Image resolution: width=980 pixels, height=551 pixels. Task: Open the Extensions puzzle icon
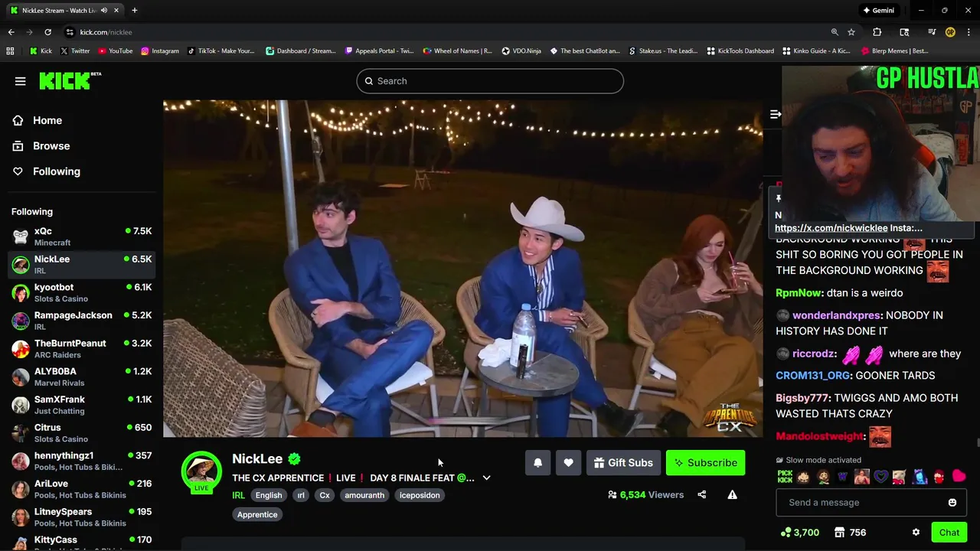[877, 32]
